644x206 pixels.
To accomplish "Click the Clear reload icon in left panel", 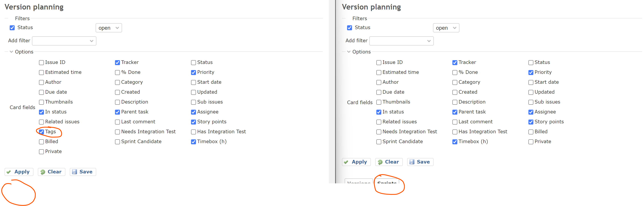I will click(43, 172).
